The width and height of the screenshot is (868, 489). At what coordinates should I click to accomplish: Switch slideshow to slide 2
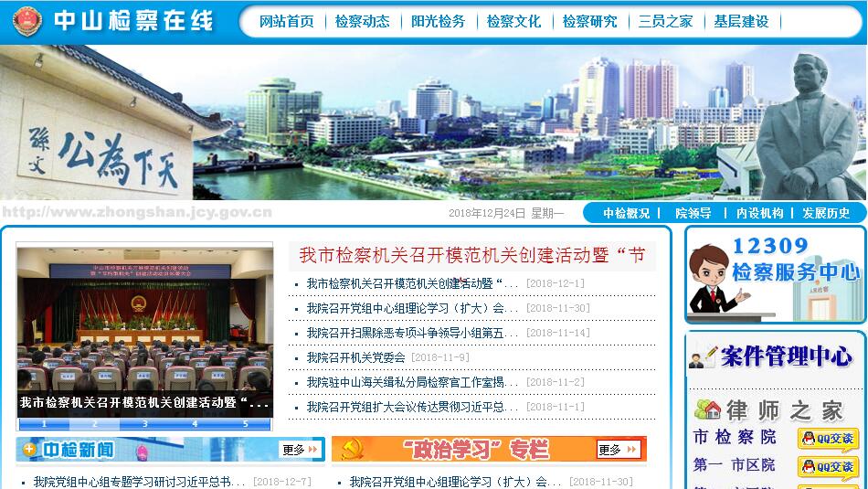pyautogui.click(x=94, y=424)
